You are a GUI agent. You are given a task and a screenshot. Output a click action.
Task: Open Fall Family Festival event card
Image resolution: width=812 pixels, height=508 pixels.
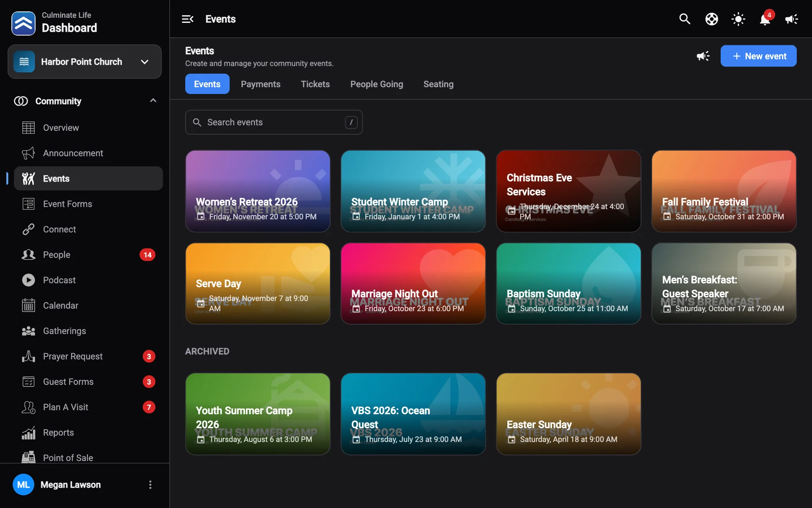click(x=724, y=191)
